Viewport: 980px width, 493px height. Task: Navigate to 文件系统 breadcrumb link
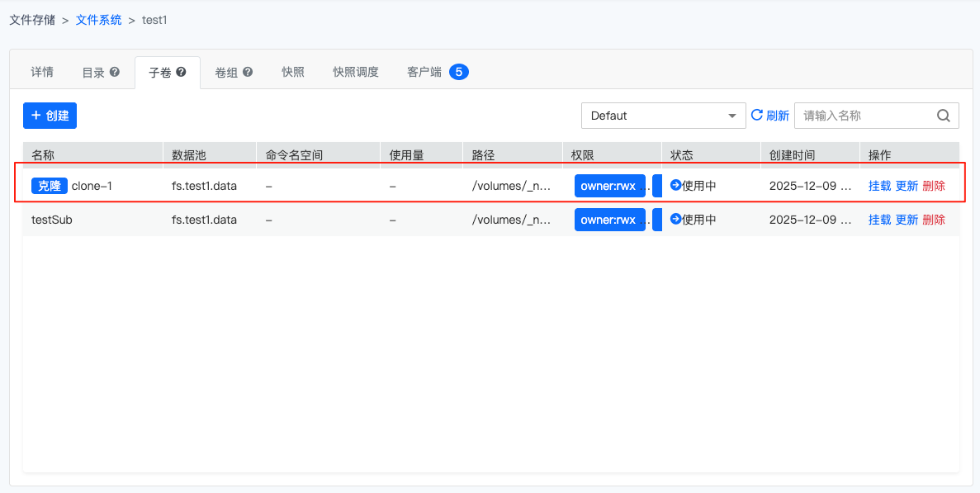(x=98, y=19)
